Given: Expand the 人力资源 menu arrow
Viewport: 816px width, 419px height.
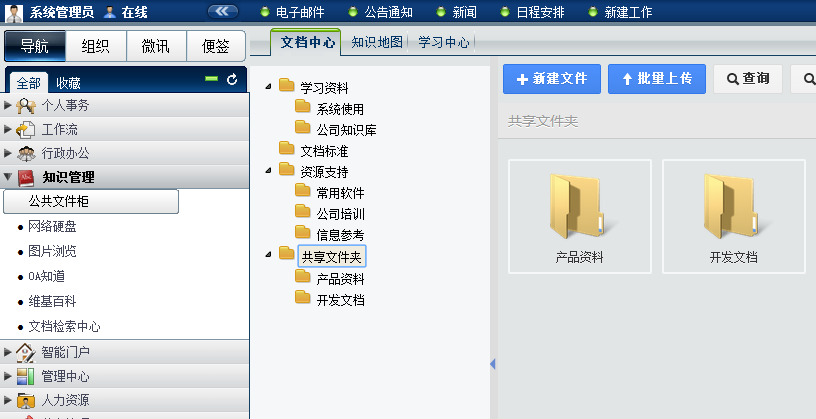Looking at the screenshot, I should tap(7, 400).
